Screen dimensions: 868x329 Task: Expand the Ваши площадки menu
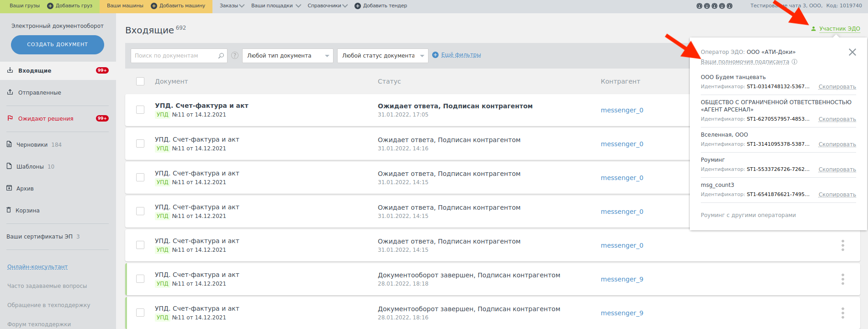click(276, 6)
